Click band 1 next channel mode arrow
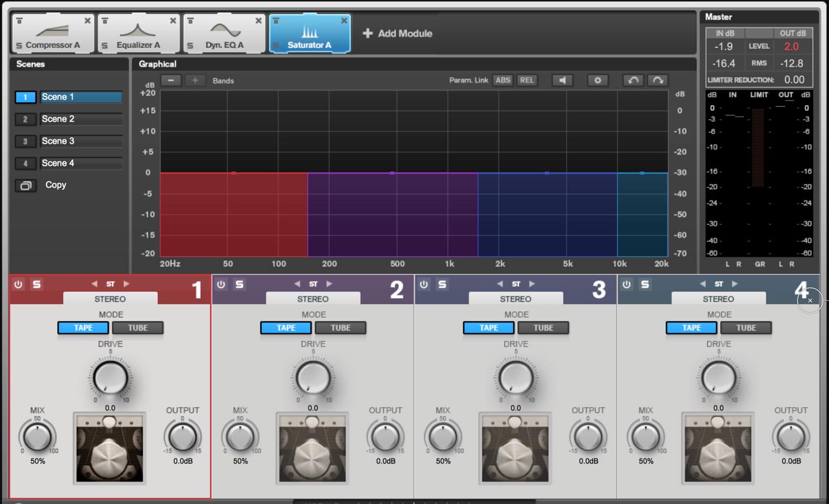This screenshot has height=504, width=829. (x=127, y=284)
